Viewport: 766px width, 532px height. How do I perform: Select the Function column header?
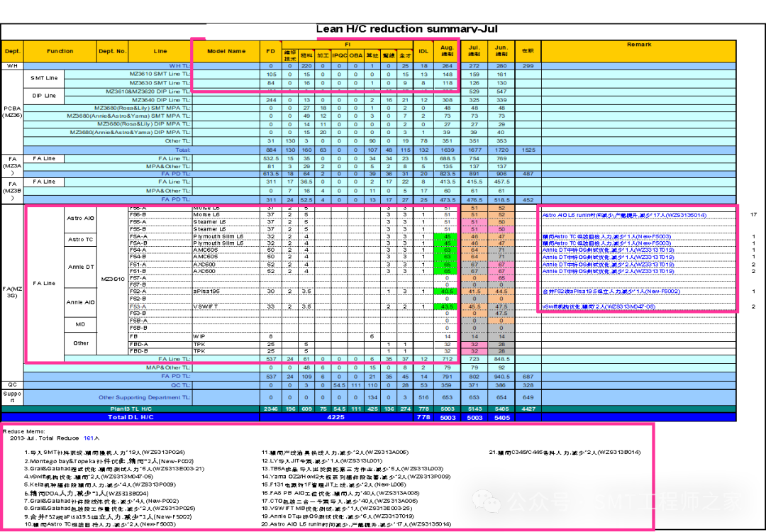tap(60, 51)
